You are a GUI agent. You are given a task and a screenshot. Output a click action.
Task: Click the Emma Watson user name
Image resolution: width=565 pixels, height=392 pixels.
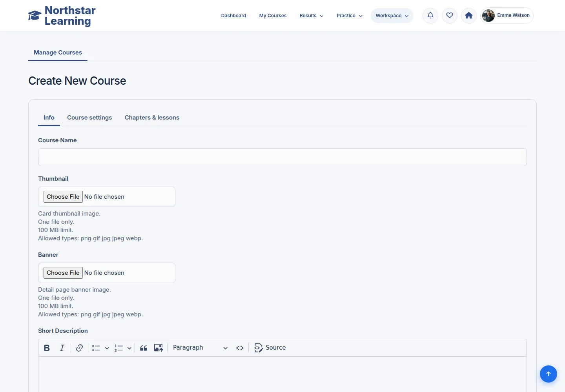tap(513, 15)
